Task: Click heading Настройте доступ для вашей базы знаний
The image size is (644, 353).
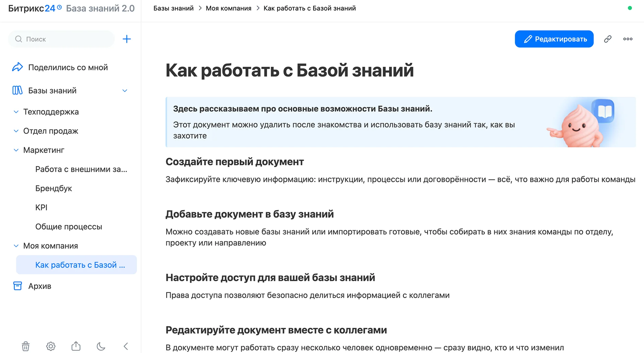Action: (x=270, y=278)
